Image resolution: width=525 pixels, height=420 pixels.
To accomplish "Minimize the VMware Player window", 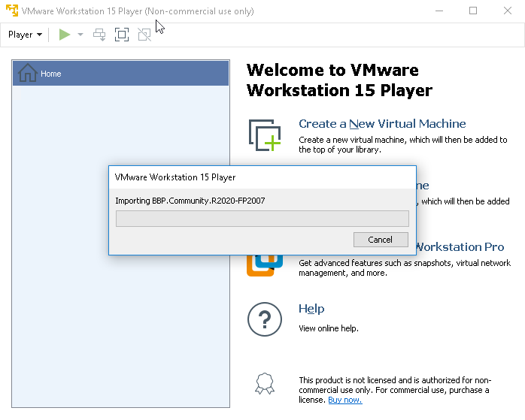I will [439, 11].
